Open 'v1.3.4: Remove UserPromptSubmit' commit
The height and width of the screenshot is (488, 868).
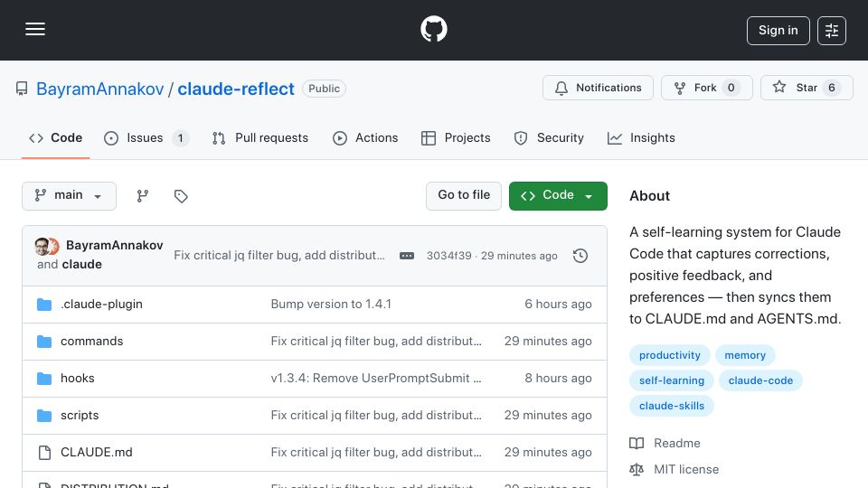click(376, 379)
